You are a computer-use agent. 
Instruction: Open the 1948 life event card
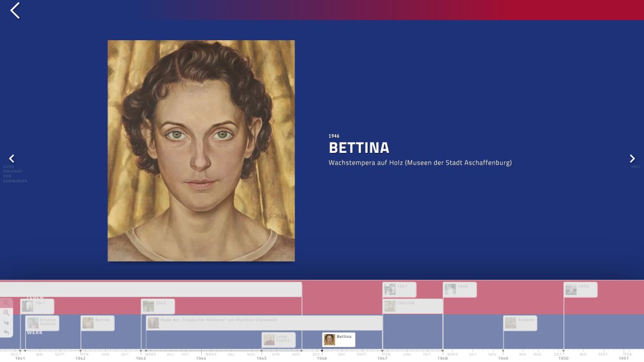pos(459,290)
